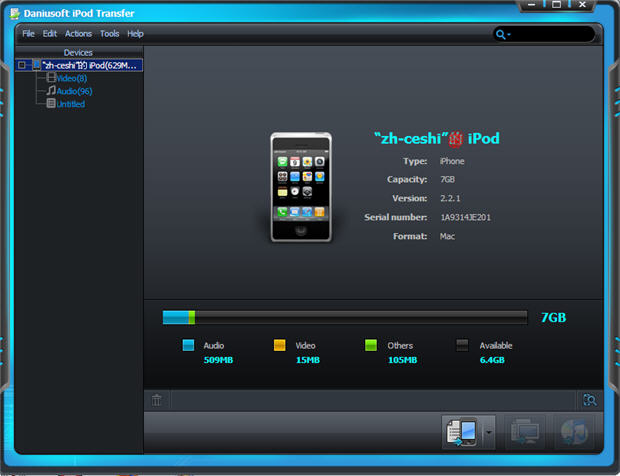Click the 7GB total capacity label

553,317
